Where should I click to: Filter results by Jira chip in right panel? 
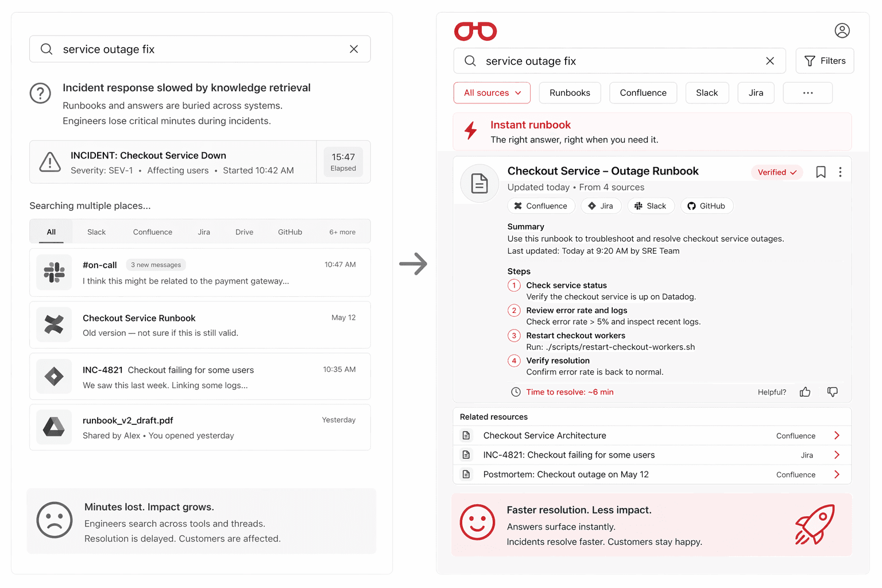(756, 93)
